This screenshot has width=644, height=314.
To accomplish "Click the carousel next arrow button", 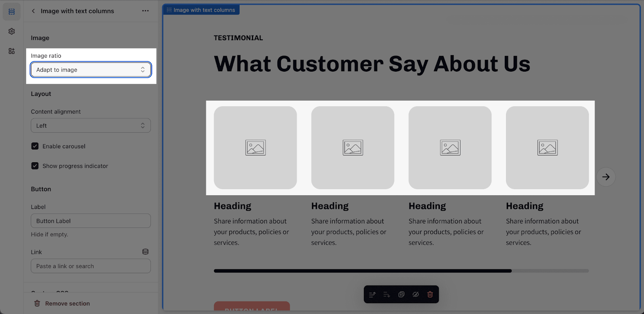I will tap(606, 177).
